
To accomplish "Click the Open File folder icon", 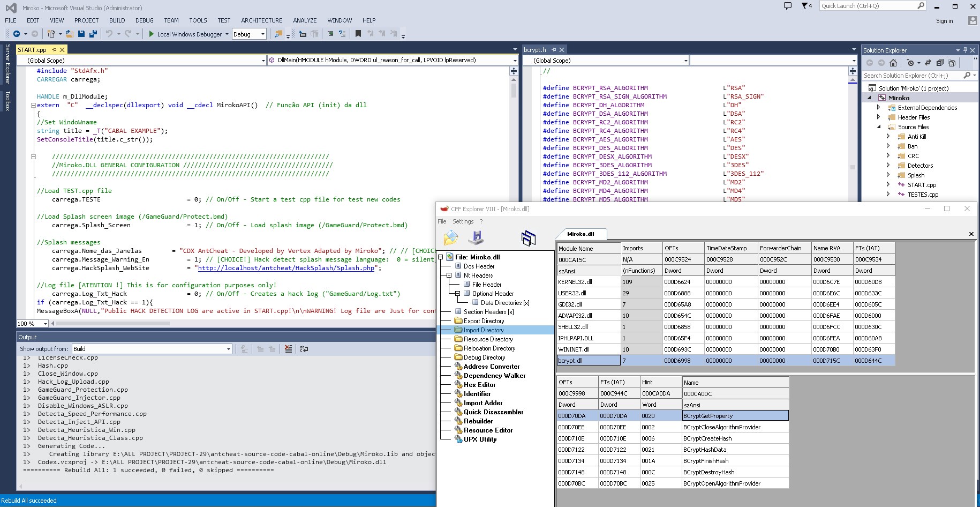I will [x=70, y=34].
